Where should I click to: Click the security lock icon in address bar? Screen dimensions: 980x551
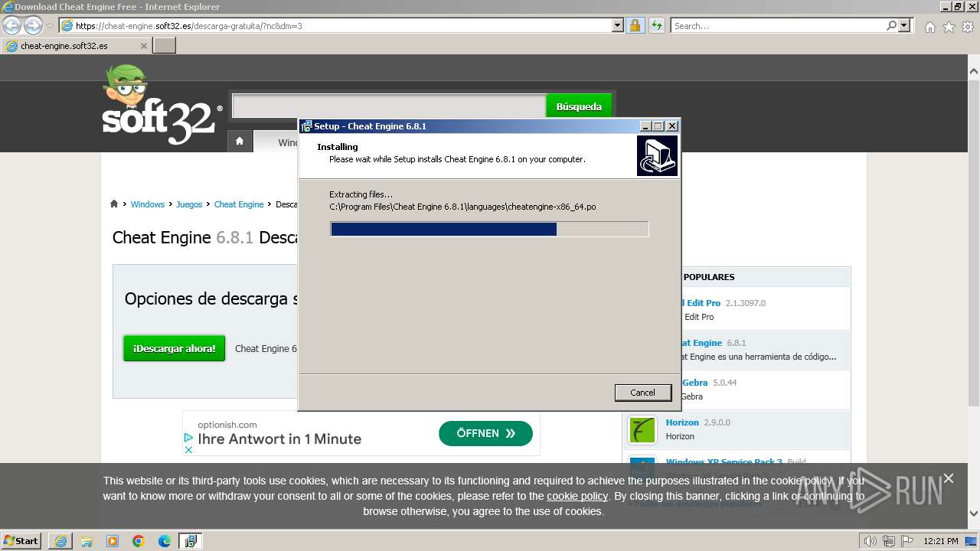635,25
